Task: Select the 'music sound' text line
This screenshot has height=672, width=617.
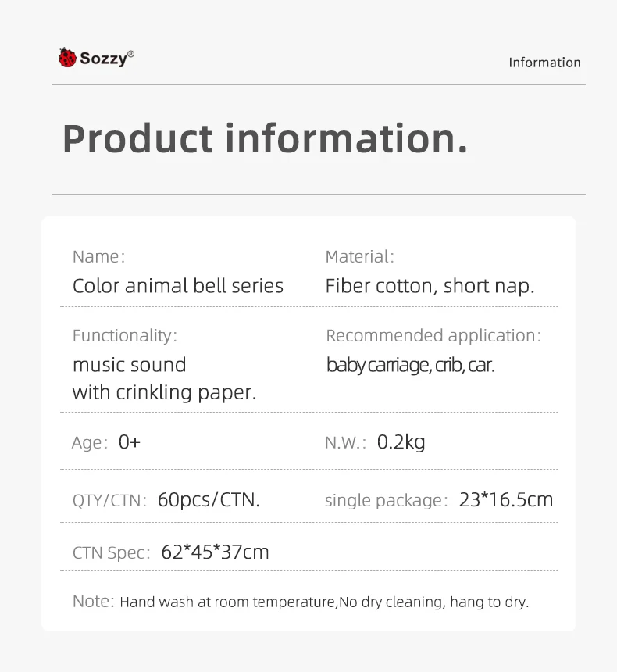Action: [130, 365]
